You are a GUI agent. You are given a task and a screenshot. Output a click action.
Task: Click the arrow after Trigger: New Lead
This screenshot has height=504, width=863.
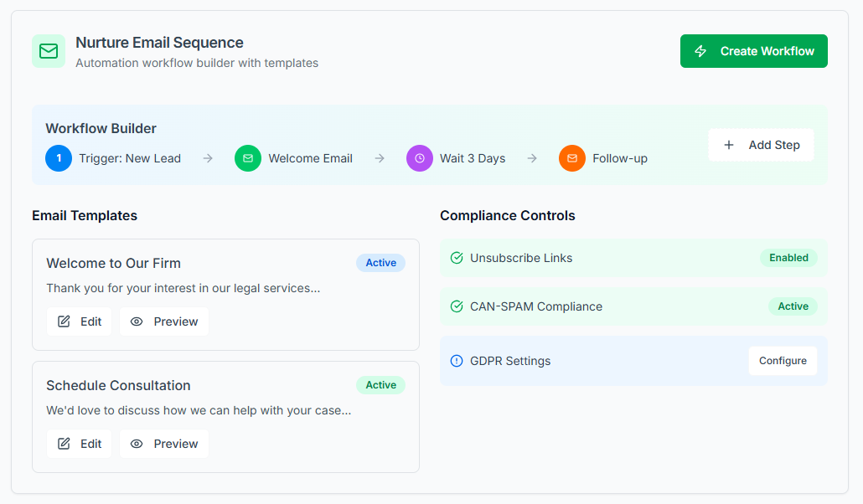[208, 158]
